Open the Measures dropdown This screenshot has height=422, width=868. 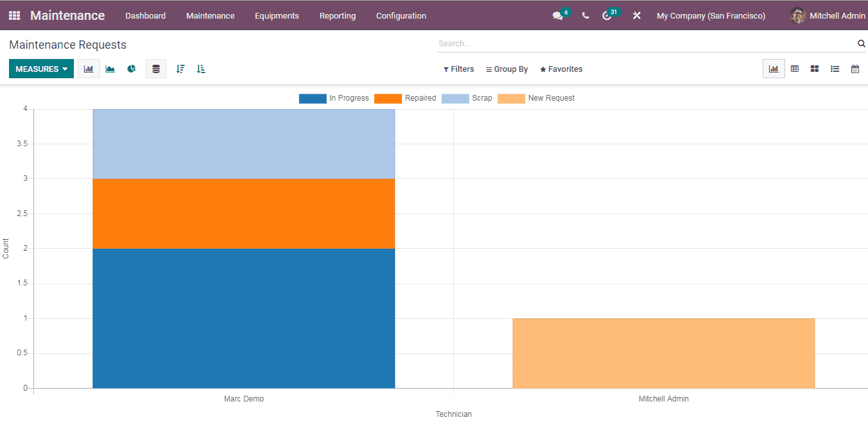pyautogui.click(x=41, y=69)
